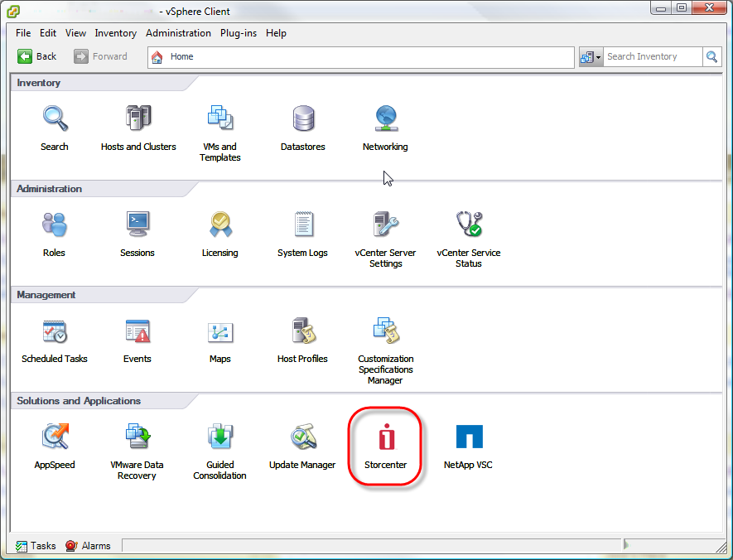Go Back using the toolbar button

pyautogui.click(x=37, y=56)
